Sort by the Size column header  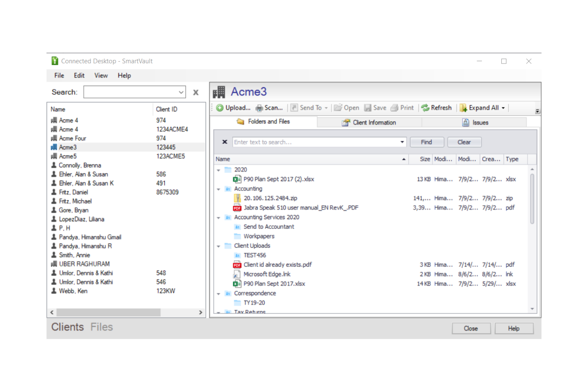[420, 159]
